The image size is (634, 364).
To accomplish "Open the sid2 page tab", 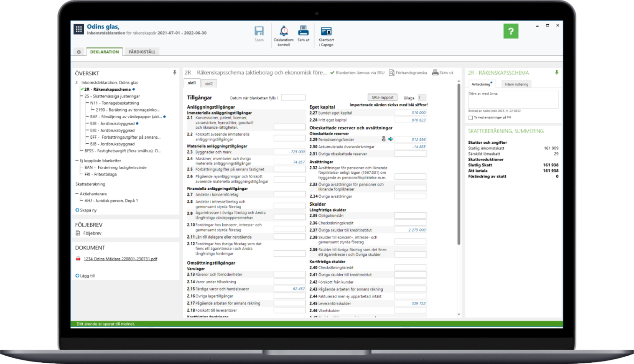I will [209, 84].
